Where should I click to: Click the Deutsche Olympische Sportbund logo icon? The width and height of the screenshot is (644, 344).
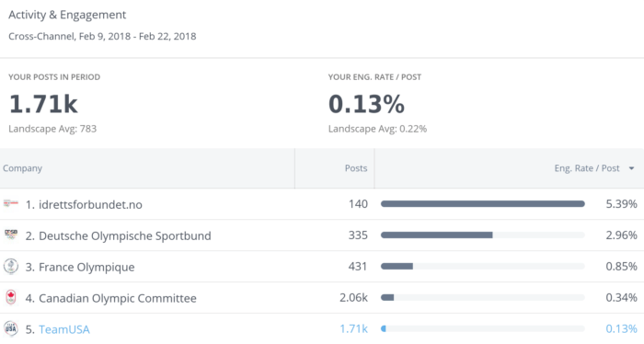[11, 235]
